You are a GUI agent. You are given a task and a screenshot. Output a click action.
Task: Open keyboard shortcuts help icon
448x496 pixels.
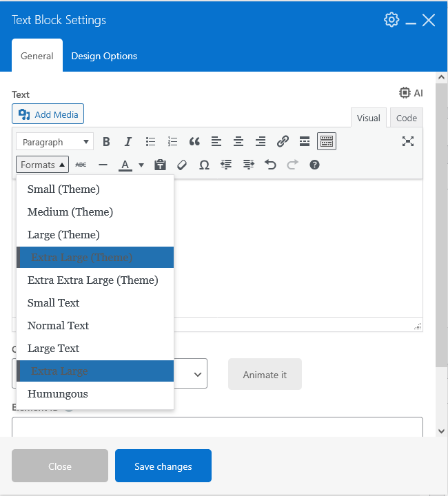pos(314,165)
